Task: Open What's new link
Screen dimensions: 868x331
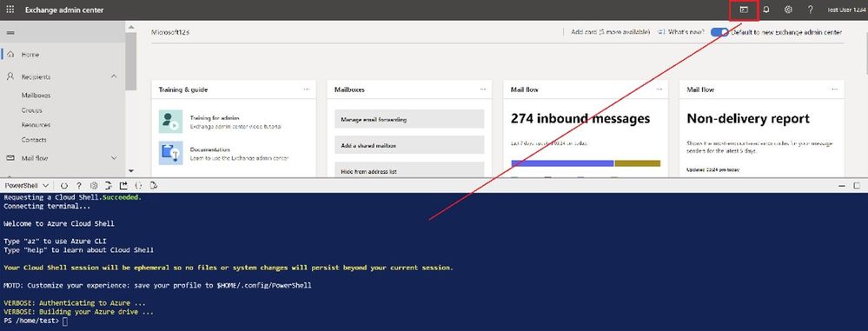Action: click(686, 32)
